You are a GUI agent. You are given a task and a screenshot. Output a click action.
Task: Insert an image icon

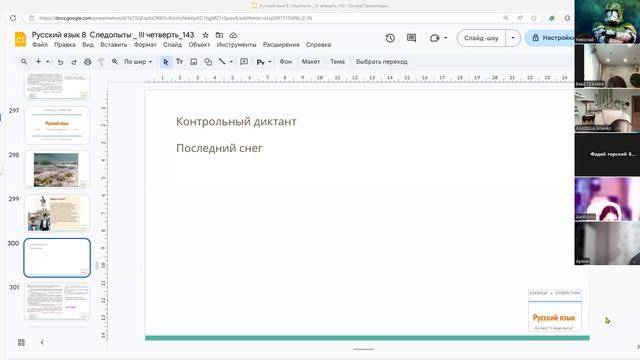193,62
